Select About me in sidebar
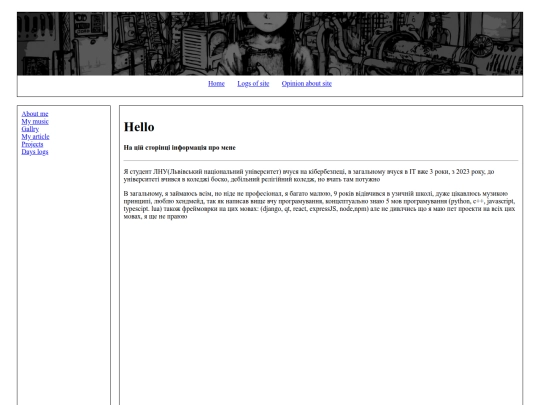Screen dimensions: 540x405 point(35,114)
